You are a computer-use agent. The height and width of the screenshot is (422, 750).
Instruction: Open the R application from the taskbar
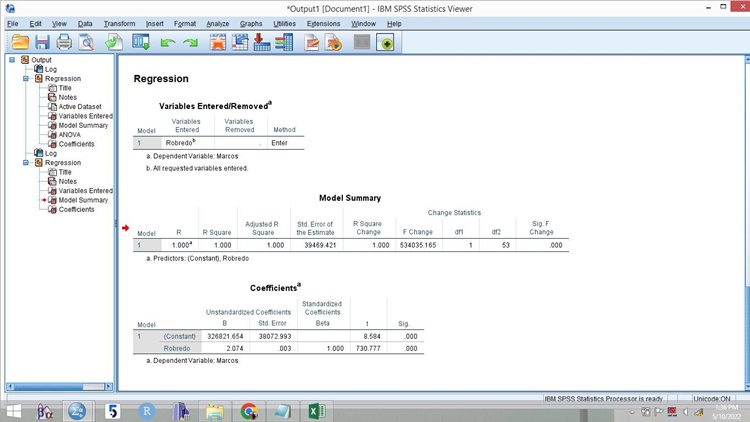point(147,411)
